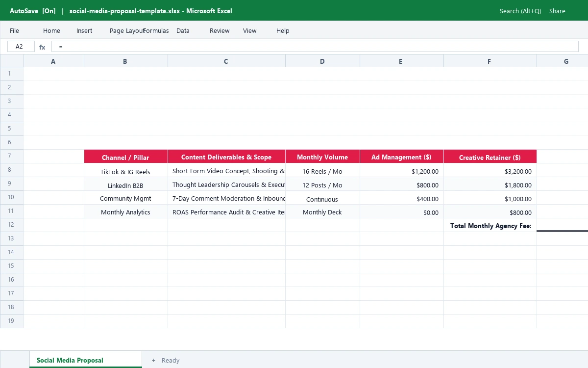Viewport: 588px width, 368px height.
Task: Select the 'Monthly Deck' cell
Action: point(323,211)
